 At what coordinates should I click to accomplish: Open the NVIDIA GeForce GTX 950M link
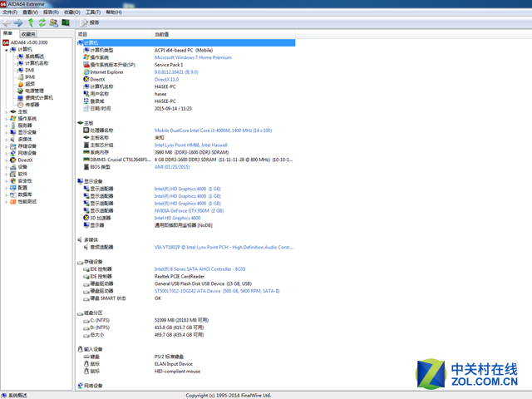click(x=189, y=210)
